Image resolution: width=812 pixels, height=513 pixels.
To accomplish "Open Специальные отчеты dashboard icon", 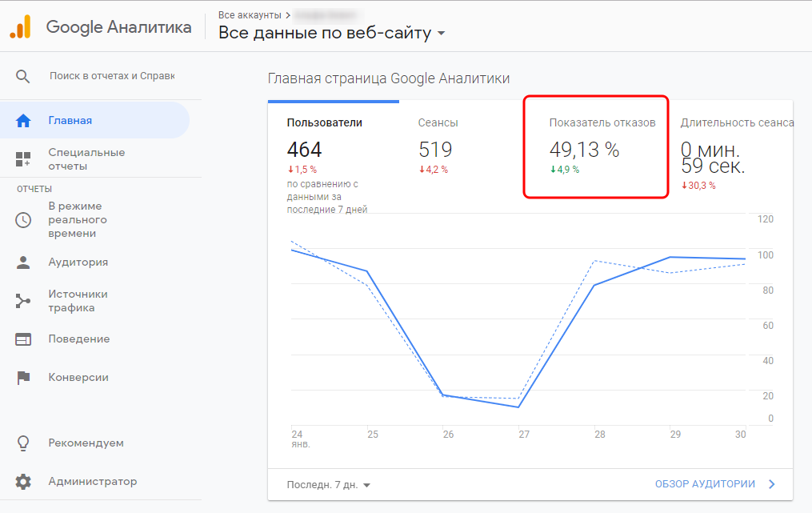I will pyautogui.click(x=23, y=159).
